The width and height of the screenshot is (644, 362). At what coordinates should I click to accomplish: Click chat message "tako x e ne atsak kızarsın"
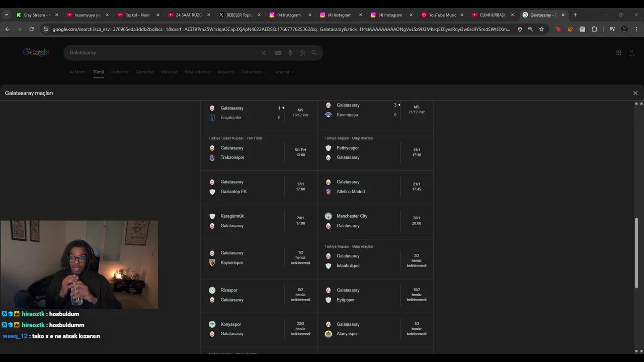[x=66, y=336]
